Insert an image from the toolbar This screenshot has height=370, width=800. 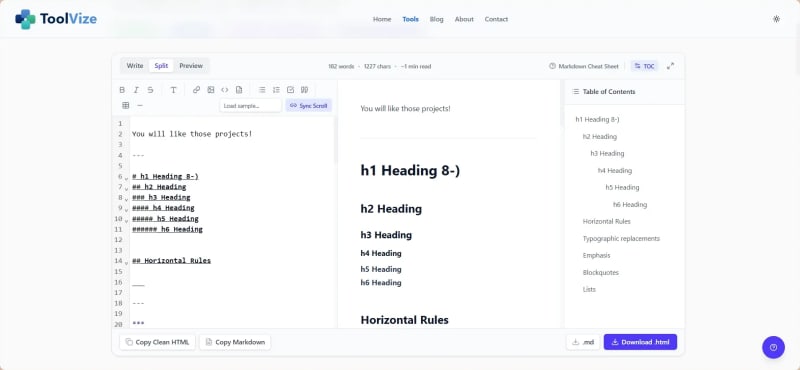[x=211, y=90]
